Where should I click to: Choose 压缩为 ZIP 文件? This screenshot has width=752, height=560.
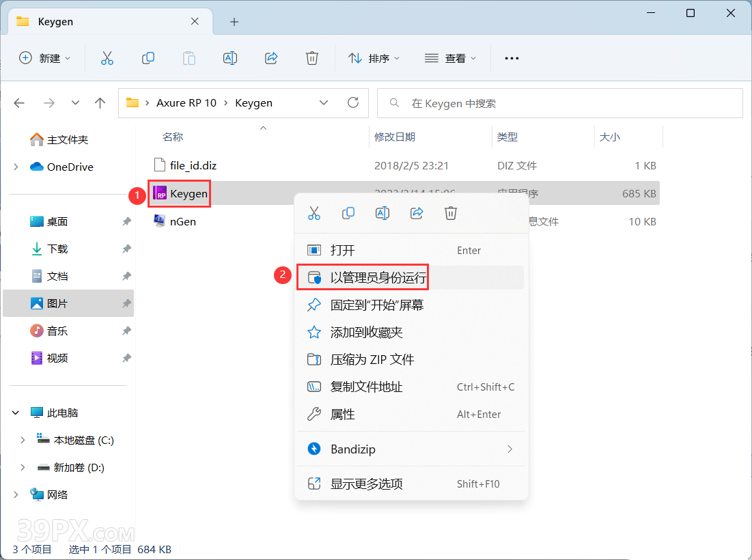[410, 360]
